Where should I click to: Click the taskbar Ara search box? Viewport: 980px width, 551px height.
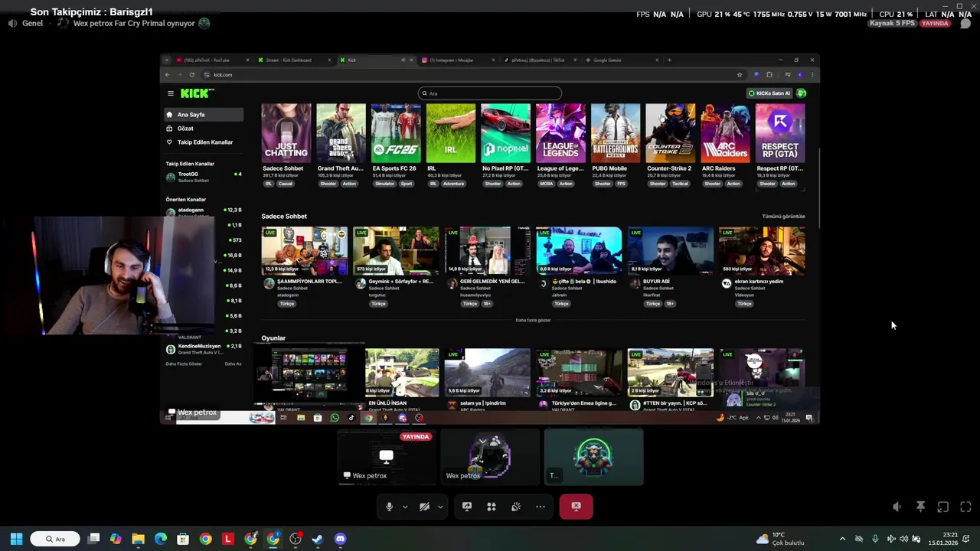(55, 539)
